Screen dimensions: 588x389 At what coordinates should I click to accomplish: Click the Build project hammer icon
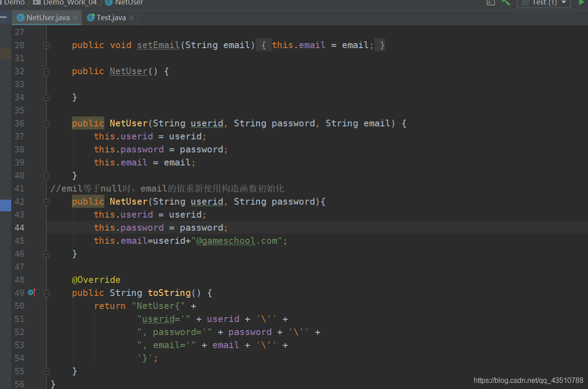click(506, 2)
